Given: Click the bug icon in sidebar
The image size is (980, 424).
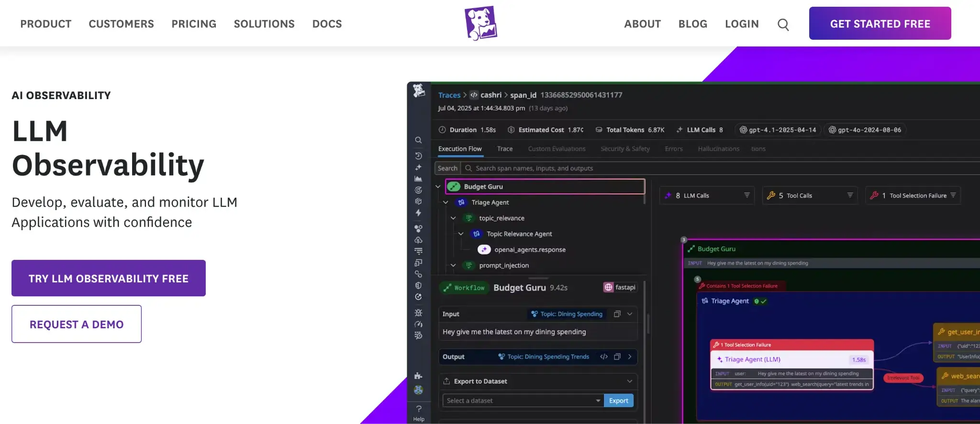Looking at the screenshot, I should [418, 312].
